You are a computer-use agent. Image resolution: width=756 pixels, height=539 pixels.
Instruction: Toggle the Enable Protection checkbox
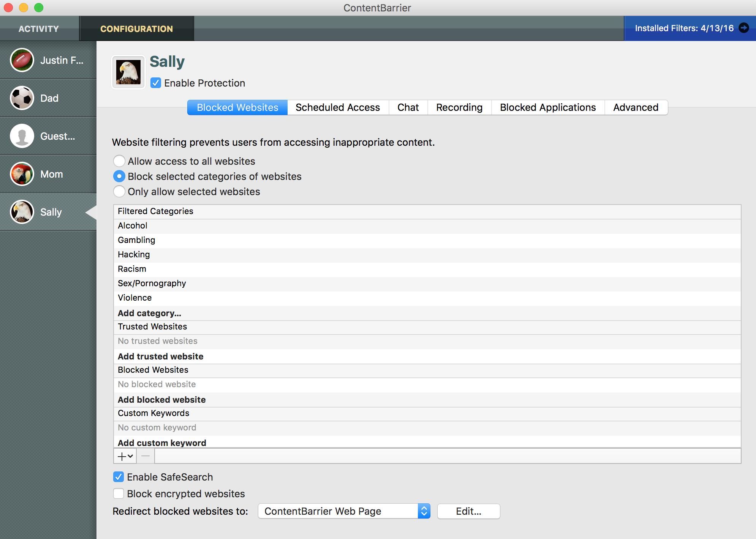[x=156, y=83]
